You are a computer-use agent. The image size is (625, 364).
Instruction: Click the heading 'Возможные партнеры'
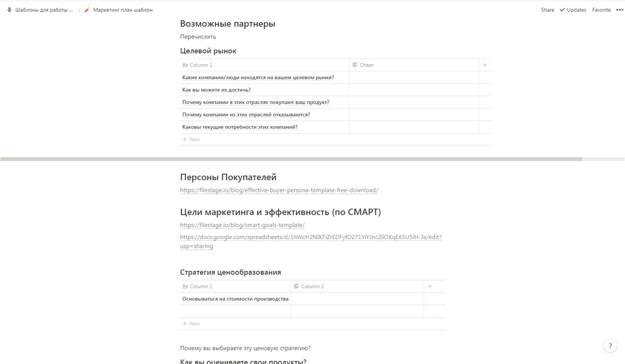click(228, 24)
